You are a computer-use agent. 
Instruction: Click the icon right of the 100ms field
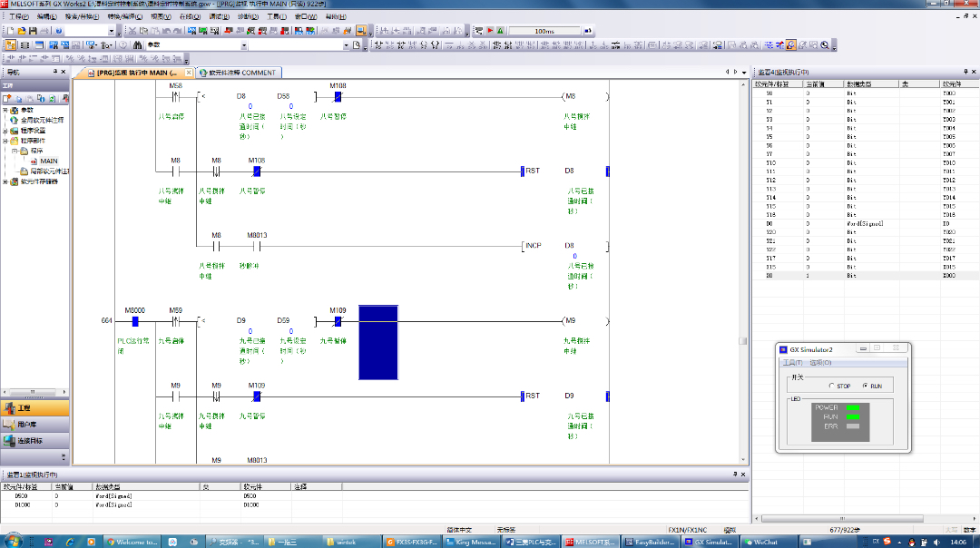click(x=587, y=31)
